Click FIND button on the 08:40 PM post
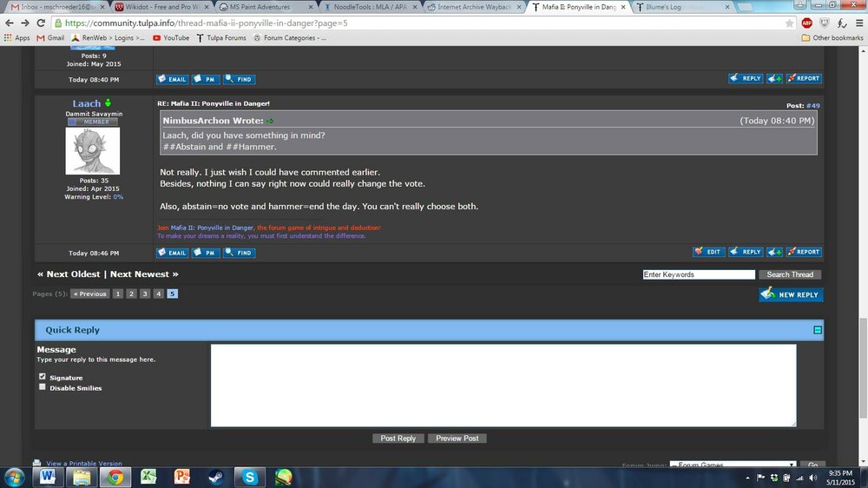The image size is (868, 488). coord(239,79)
